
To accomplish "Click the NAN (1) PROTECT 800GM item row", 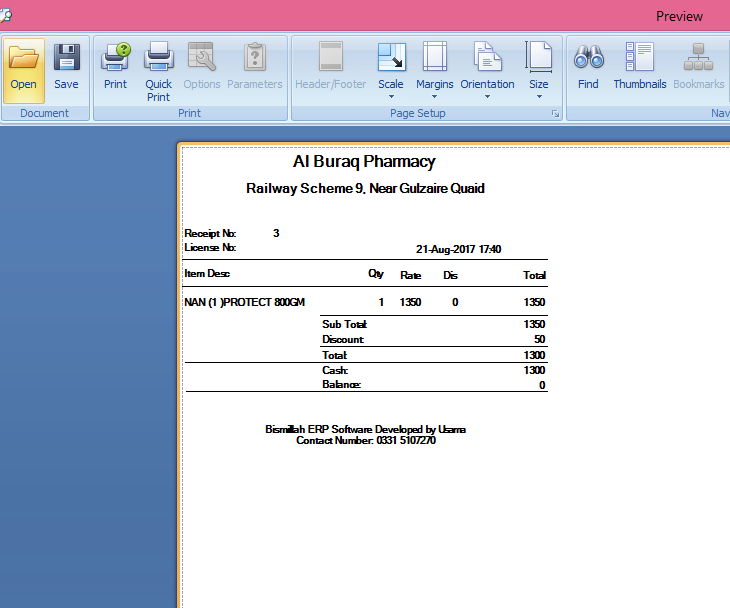I will click(x=244, y=302).
